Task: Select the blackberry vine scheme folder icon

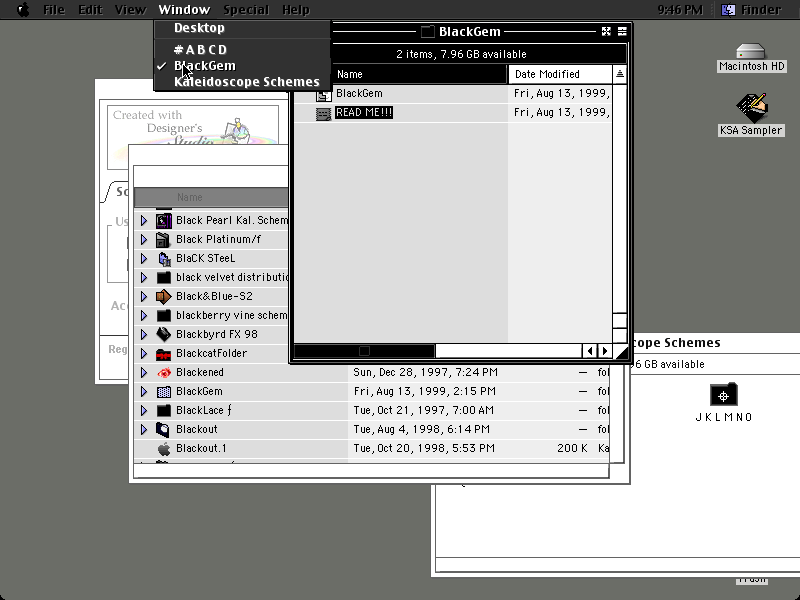Action: click(164, 315)
